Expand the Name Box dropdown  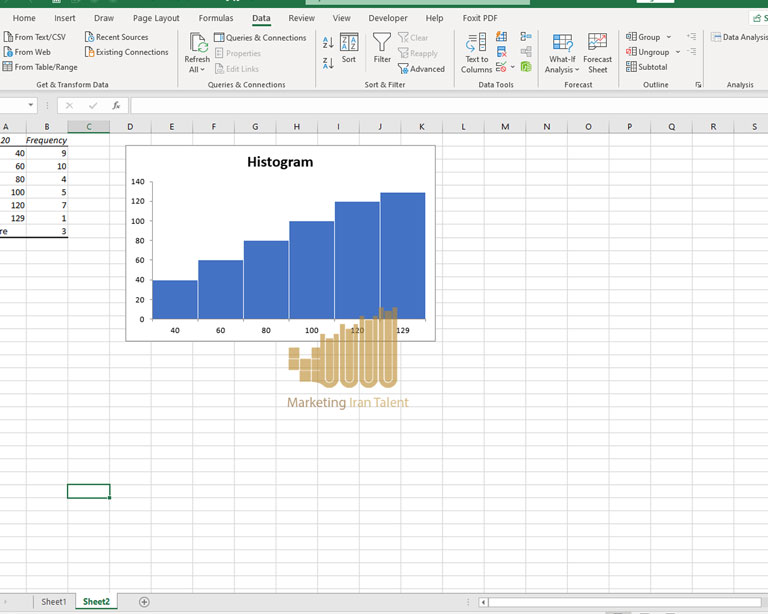31,106
